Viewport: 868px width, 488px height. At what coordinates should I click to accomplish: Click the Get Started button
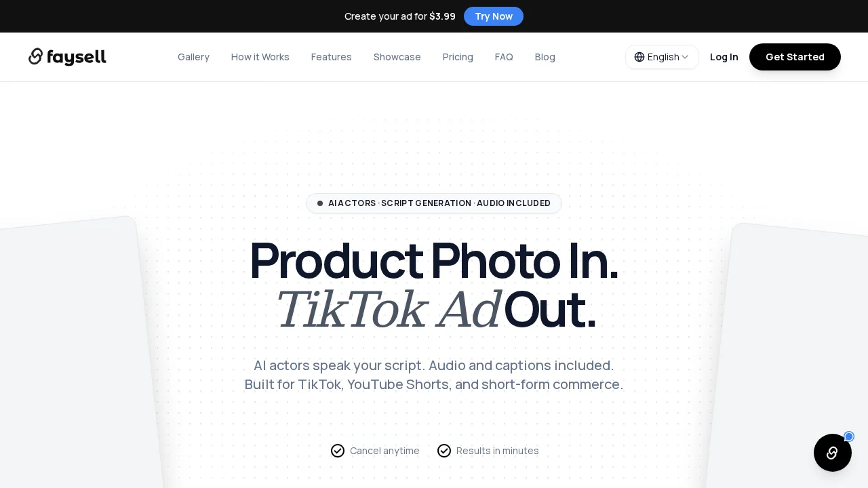(x=795, y=57)
